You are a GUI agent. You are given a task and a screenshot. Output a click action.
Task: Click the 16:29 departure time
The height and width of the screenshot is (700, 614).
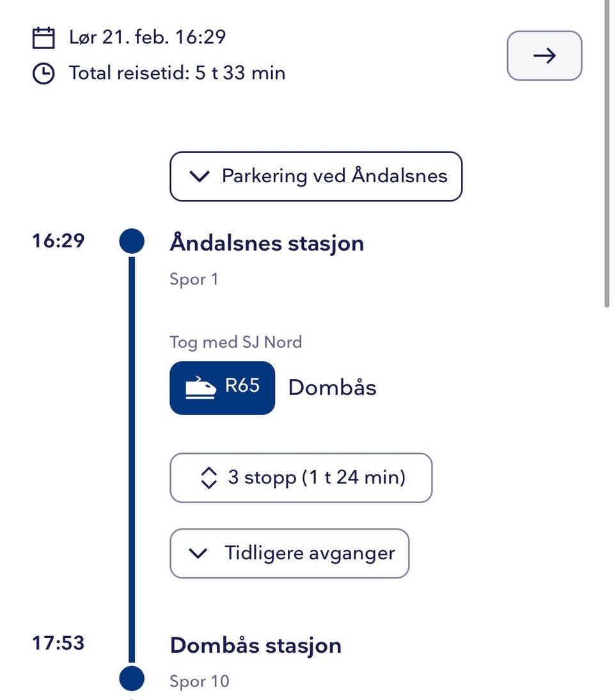[x=58, y=242]
